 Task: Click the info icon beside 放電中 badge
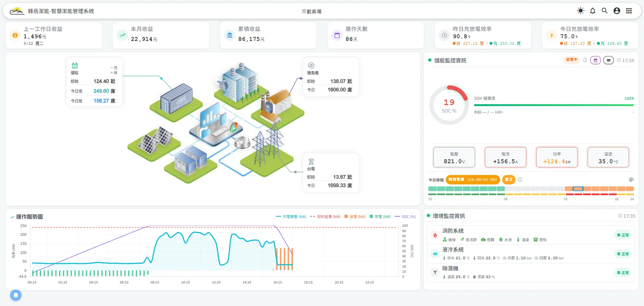[x=585, y=60]
